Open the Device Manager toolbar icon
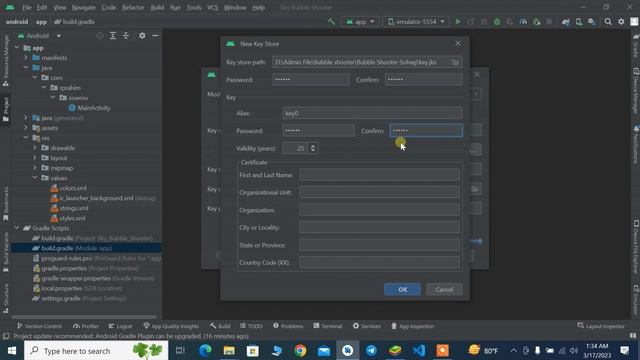 578,22
